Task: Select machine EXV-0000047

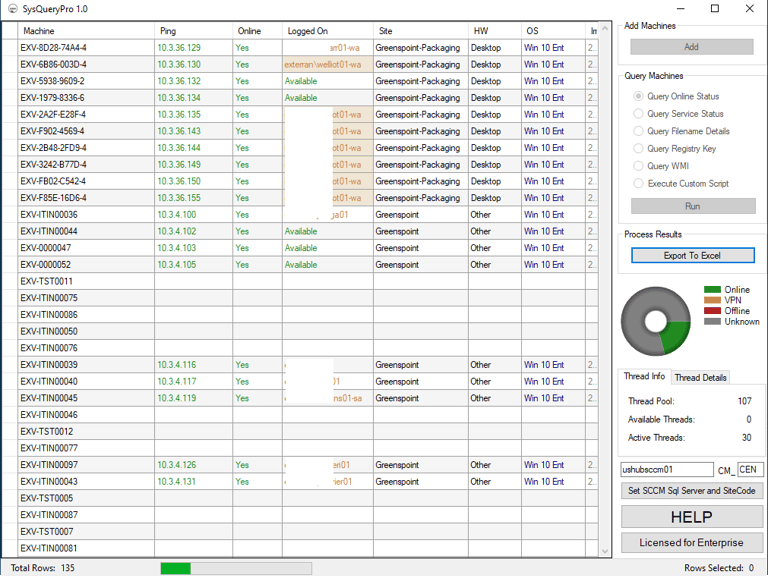Action: click(46, 248)
